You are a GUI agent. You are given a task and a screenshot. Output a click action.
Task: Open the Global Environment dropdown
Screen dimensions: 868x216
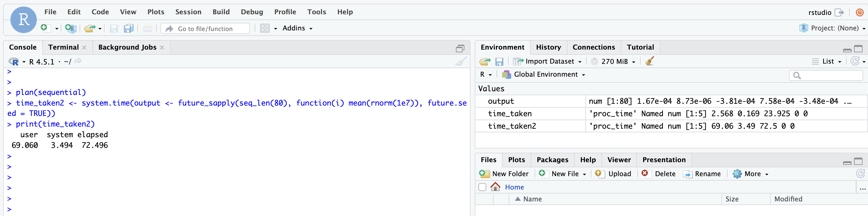(x=543, y=75)
